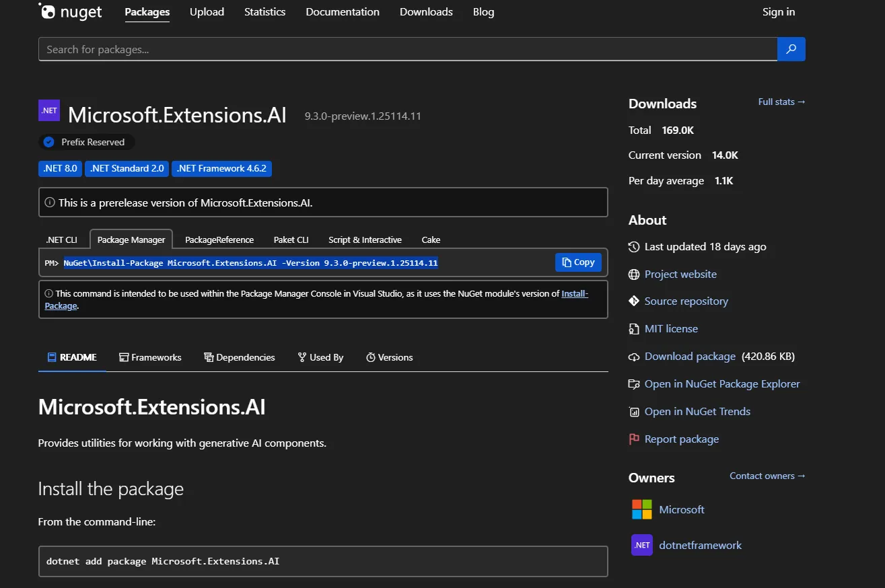Click Sign in

pyautogui.click(x=779, y=12)
